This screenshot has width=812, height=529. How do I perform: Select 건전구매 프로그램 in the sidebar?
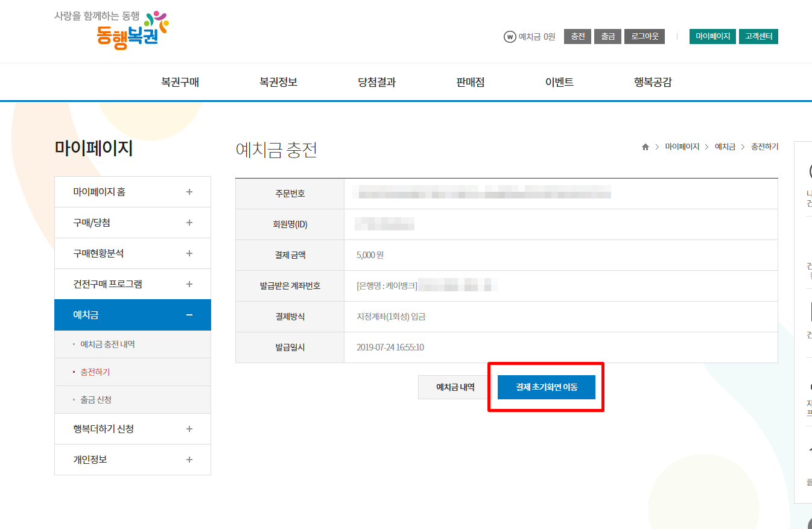(x=133, y=284)
